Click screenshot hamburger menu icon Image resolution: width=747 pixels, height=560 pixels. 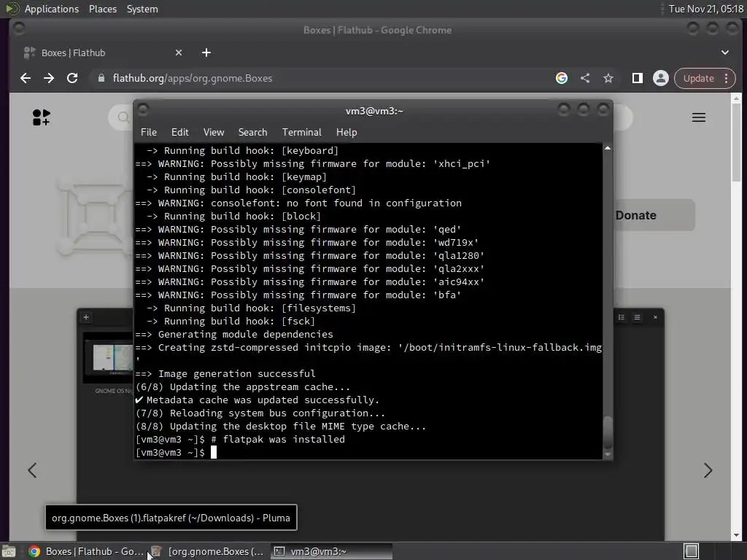coord(637,317)
